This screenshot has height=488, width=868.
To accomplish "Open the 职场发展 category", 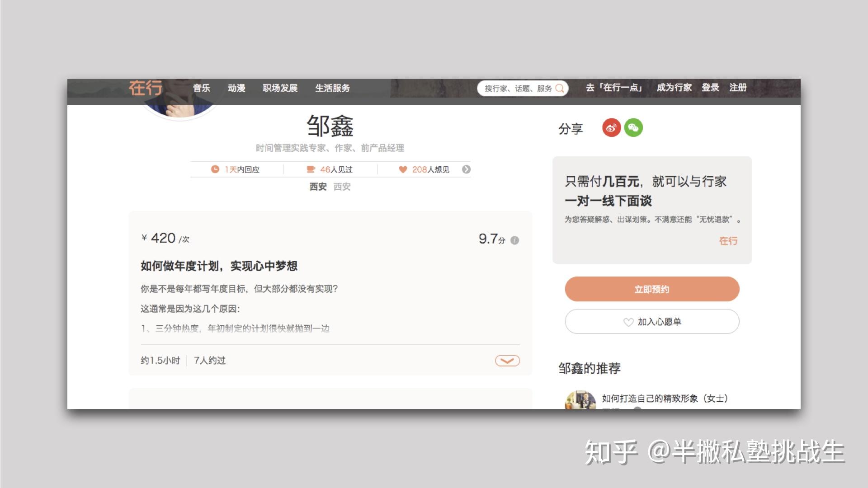I will pyautogui.click(x=280, y=88).
